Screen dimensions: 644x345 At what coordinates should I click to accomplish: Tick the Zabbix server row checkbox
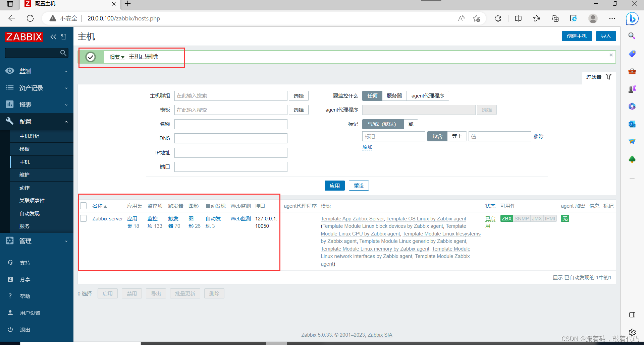[84, 218]
